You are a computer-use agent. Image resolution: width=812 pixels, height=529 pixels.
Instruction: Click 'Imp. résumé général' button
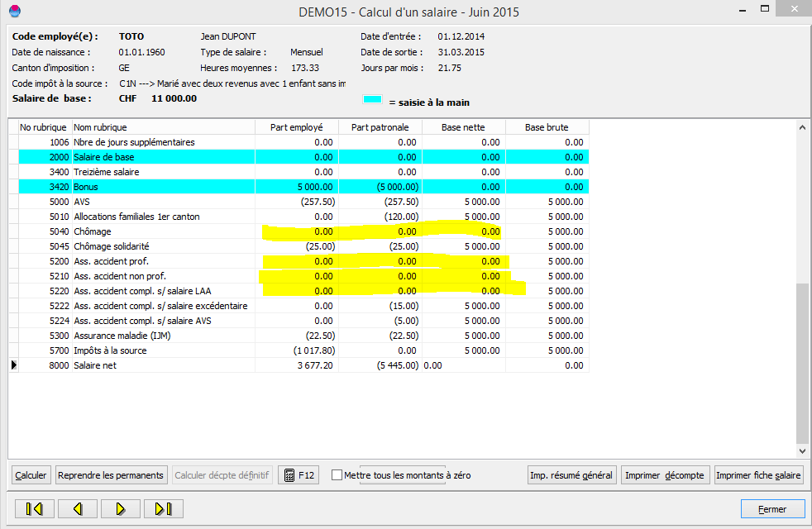tap(571, 475)
